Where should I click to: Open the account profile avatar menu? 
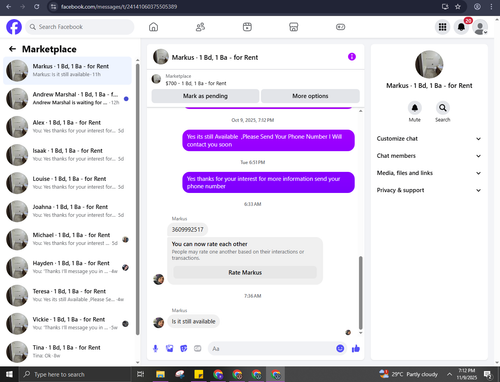[480, 27]
